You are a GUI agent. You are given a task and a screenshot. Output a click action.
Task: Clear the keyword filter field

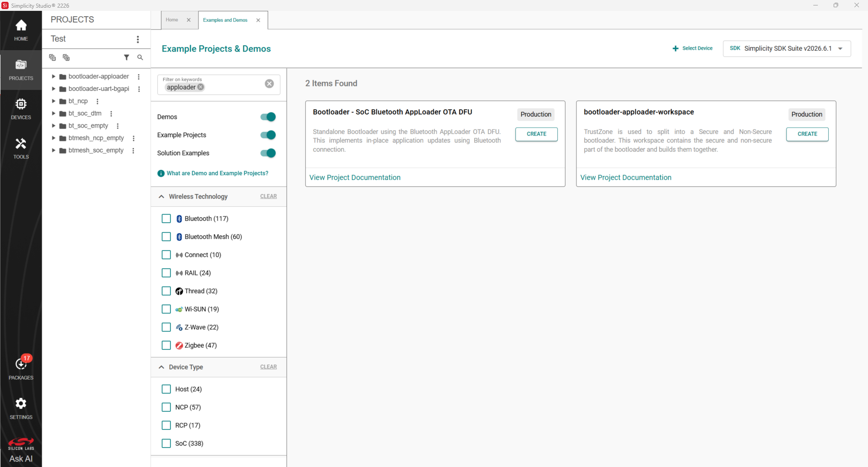tap(269, 84)
